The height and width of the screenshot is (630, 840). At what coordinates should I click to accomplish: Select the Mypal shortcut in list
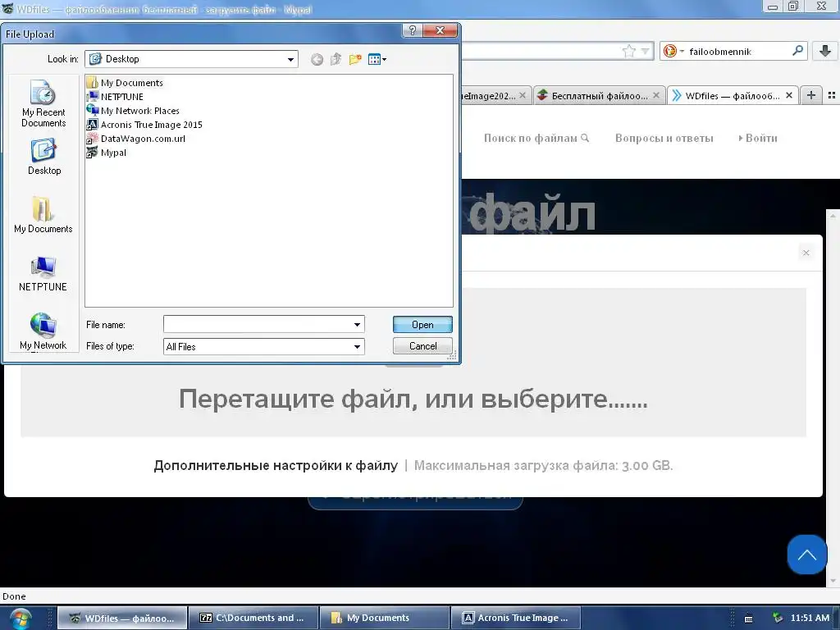pyautogui.click(x=107, y=152)
